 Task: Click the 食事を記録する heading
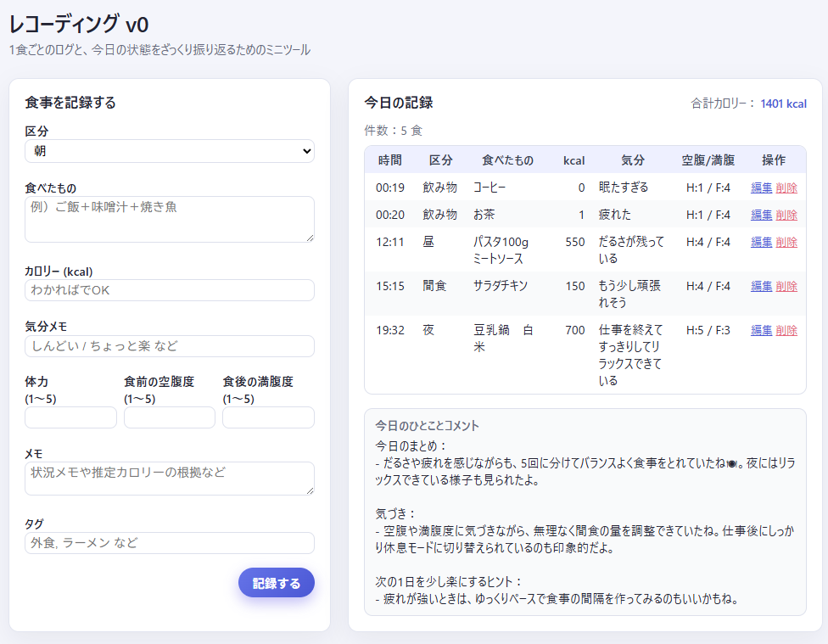tap(70, 103)
